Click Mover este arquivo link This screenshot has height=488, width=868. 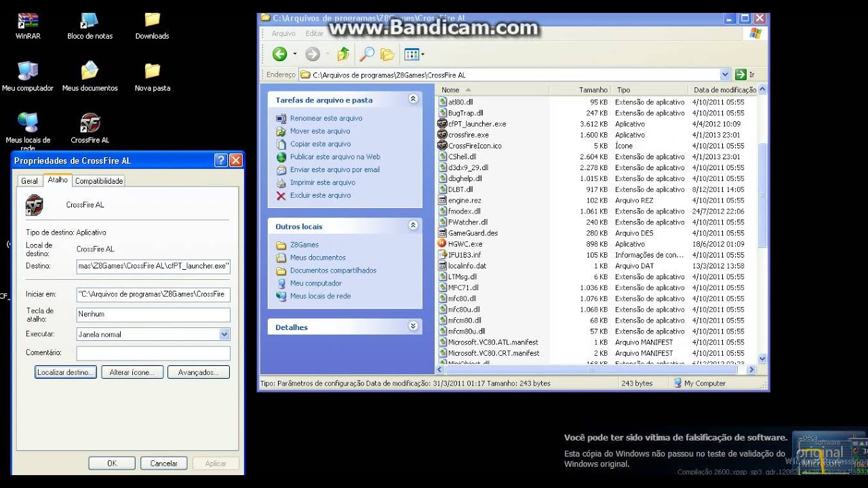pyautogui.click(x=320, y=131)
